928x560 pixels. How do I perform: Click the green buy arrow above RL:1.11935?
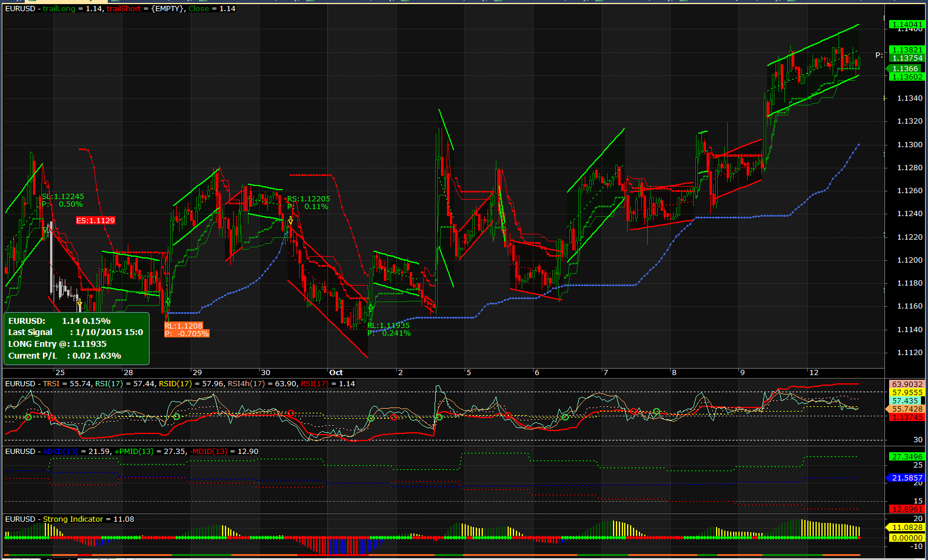370,307
